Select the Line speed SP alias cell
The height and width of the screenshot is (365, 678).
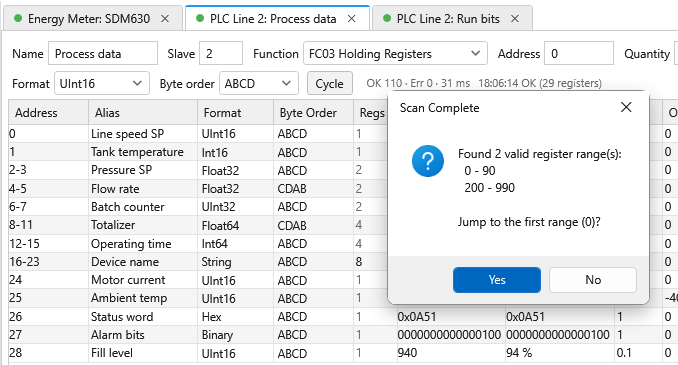pyautogui.click(x=143, y=134)
